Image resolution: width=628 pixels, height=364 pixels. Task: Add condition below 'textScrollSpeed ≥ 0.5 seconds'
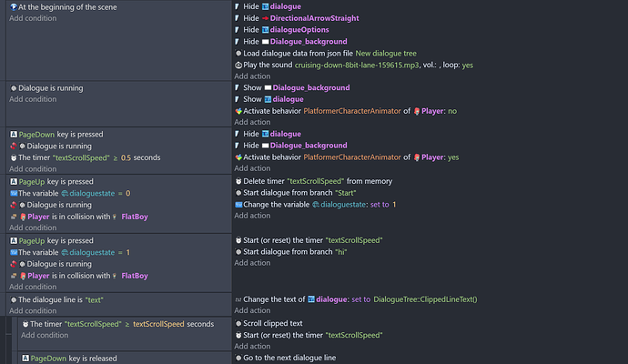point(33,169)
